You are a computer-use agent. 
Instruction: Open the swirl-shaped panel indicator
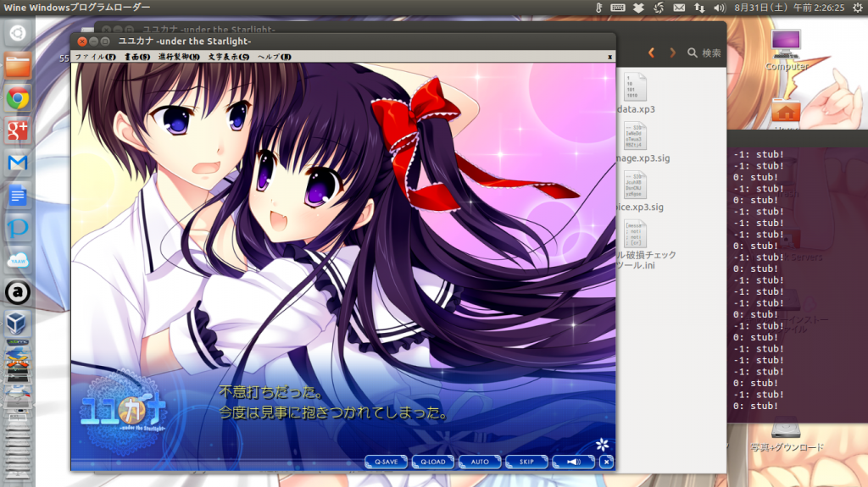[659, 8]
